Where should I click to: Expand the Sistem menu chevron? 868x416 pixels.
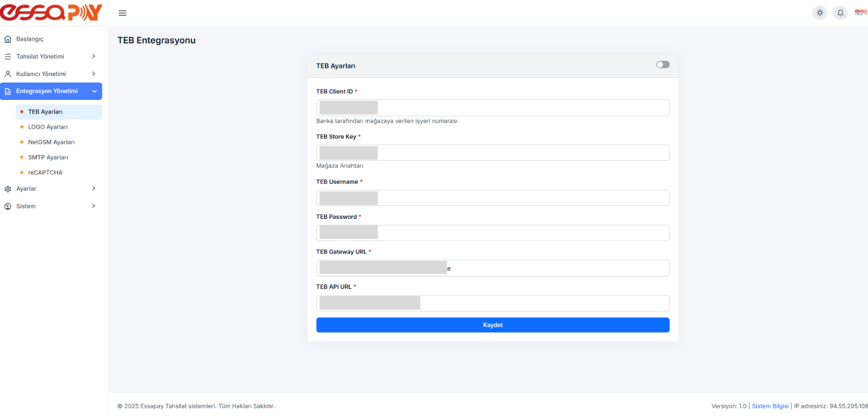[x=93, y=206]
